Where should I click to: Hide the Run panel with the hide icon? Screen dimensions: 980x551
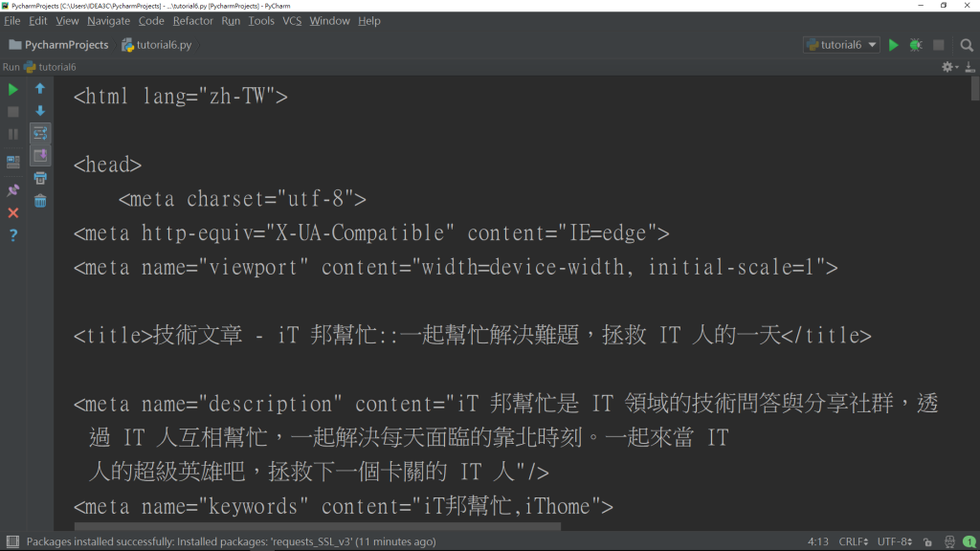tap(969, 67)
